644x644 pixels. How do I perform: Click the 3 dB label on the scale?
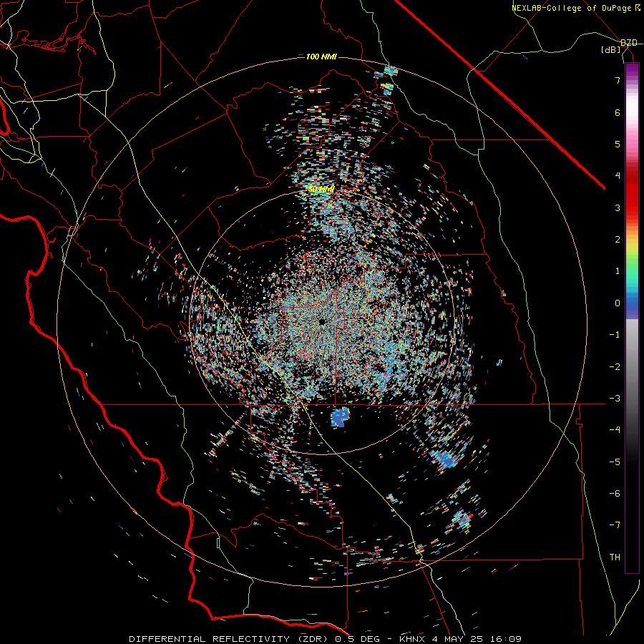pos(618,208)
